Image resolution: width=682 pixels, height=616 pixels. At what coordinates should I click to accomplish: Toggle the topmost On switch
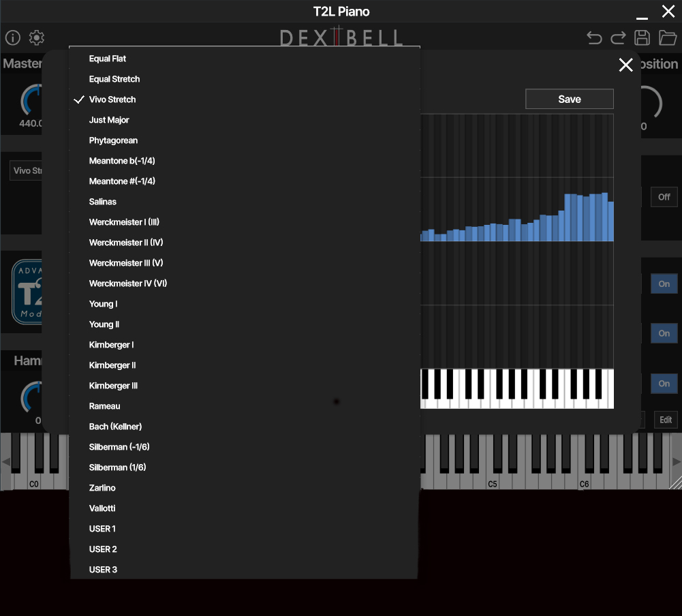(664, 284)
